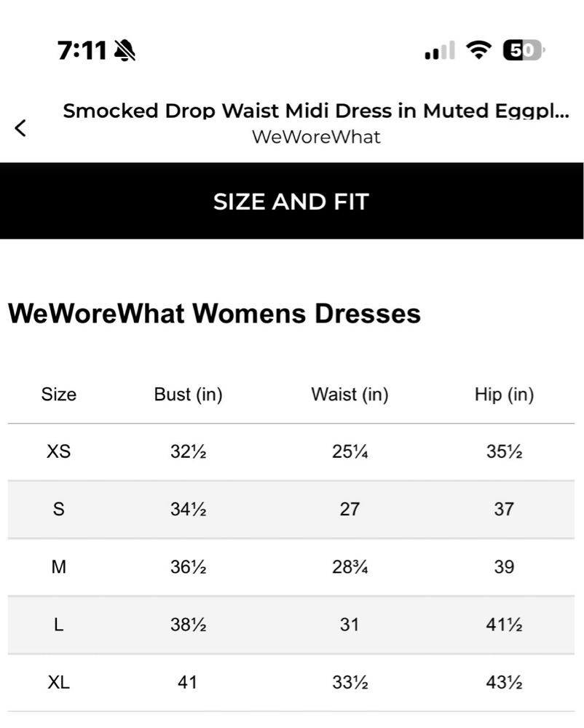Open the WeWoreWhat brand link
This screenshot has height=728, width=584.
tap(316, 137)
